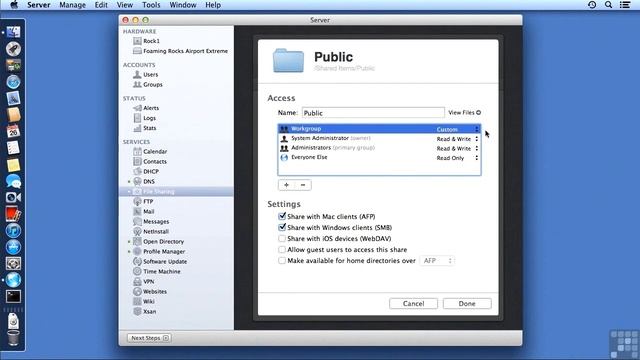This screenshot has width=640, height=360.
Task: Open Administrators permission popup
Action: pyautogui.click(x=458, y=149)
